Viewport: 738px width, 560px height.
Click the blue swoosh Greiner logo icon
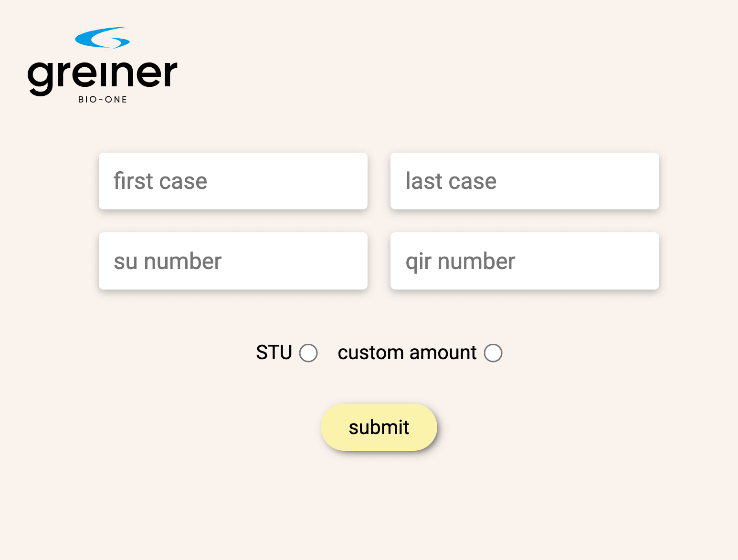pyautogui.click(x=103, y=38)
